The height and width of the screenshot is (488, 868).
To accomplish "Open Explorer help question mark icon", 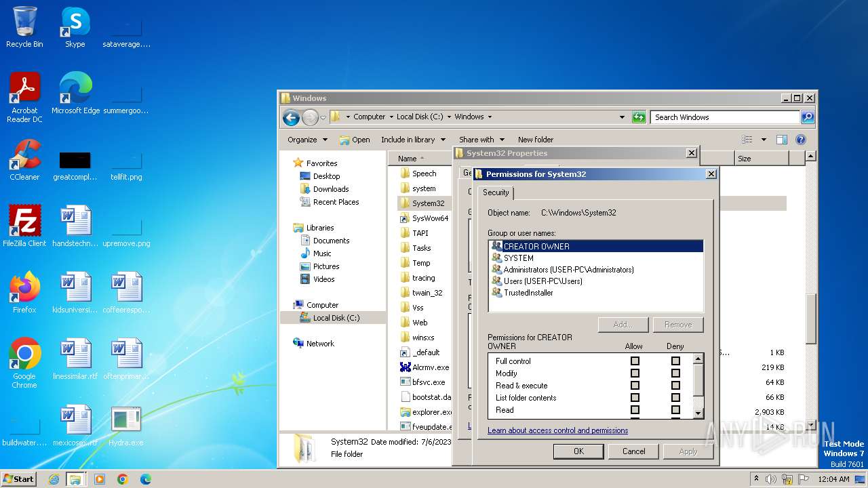I will 800,140.
